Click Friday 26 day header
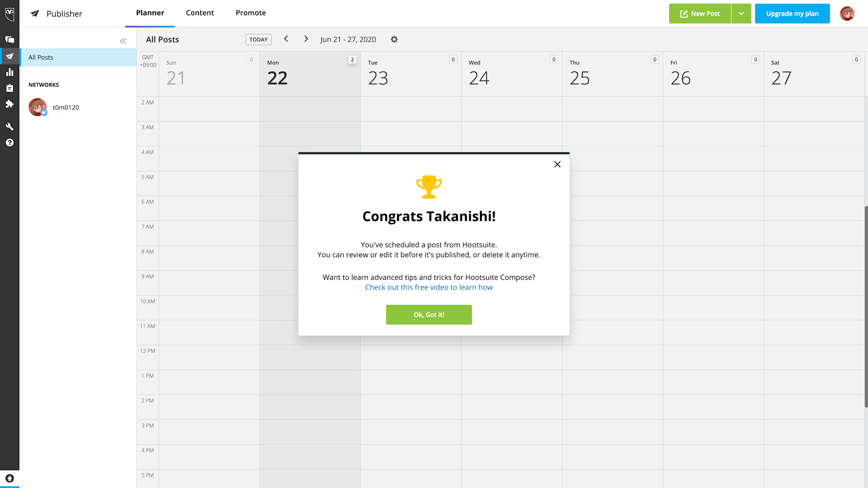 click(713, 74)
